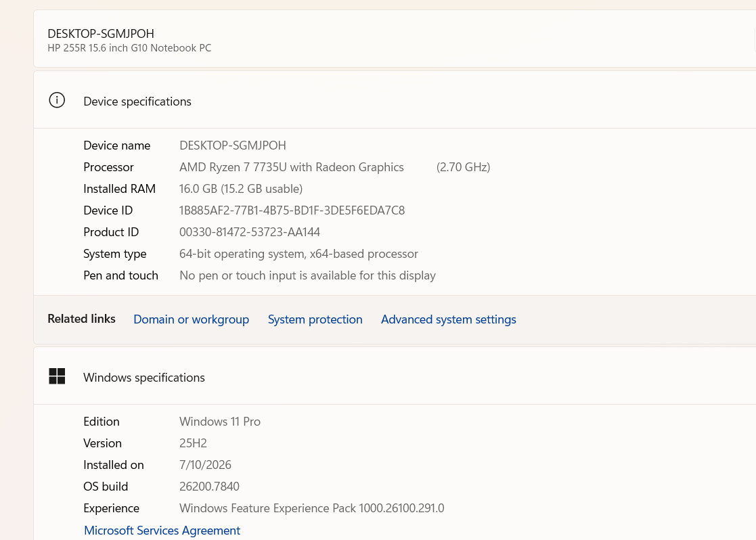Click the Device name value DESKTOP-SGMJPOH
The height and width of the screenshot is (540, 756).
coord(232,145)
